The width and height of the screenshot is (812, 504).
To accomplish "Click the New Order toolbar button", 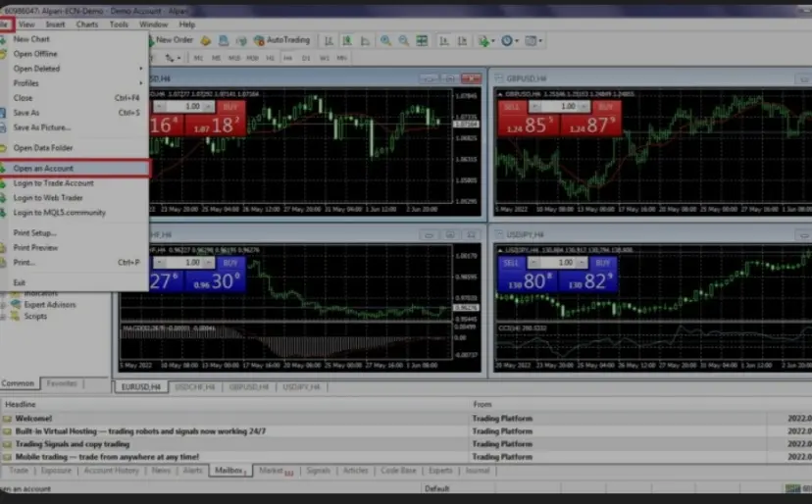I will (x=173, y=40).
